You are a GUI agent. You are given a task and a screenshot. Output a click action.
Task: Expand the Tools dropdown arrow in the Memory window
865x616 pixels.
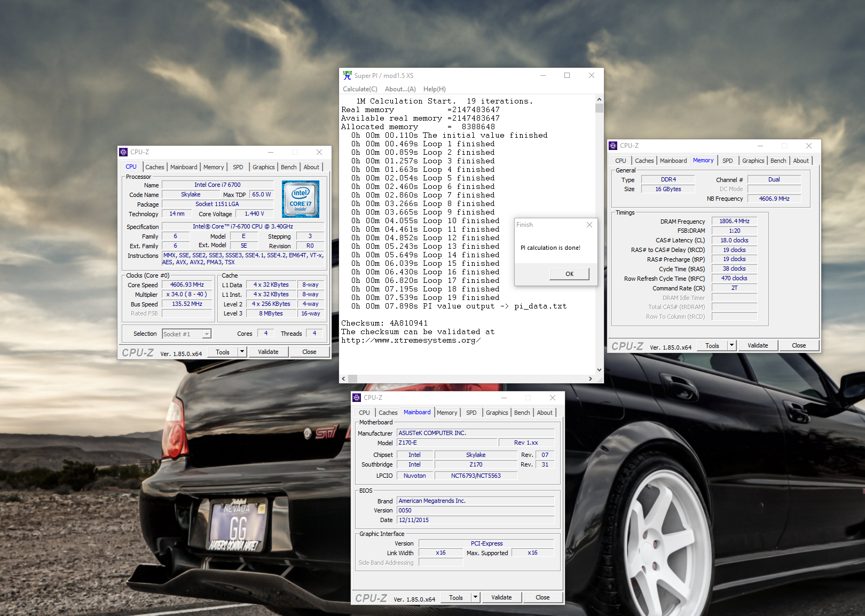click(732, 346)
